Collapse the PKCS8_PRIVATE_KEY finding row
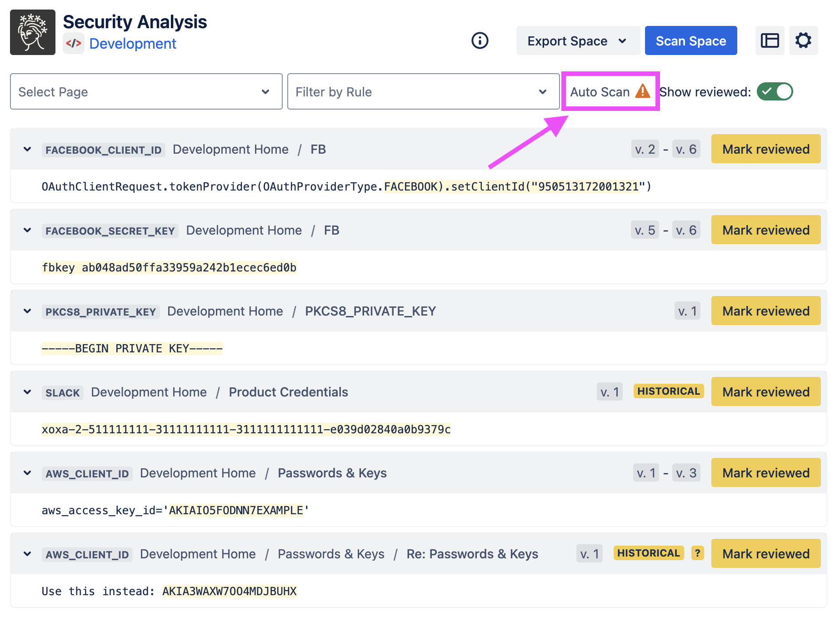Image resolution: width=840 pixels, height=622 pixels. 27,311
